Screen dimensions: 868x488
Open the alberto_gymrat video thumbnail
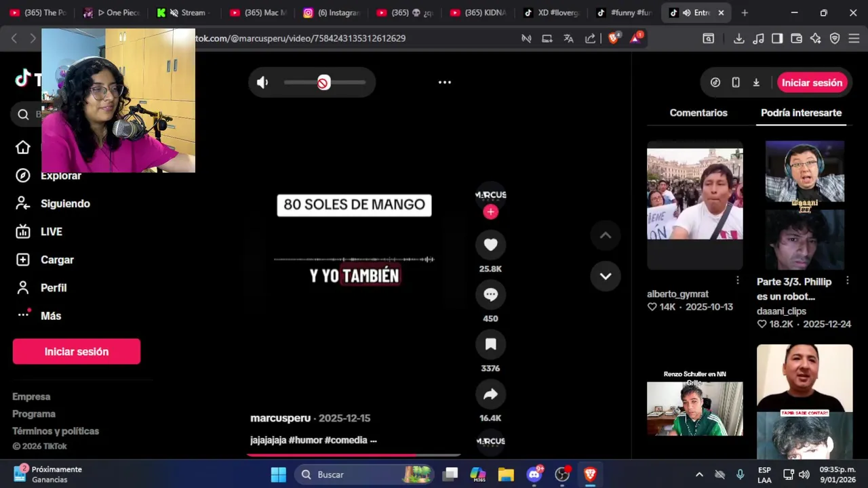[694, 205]
